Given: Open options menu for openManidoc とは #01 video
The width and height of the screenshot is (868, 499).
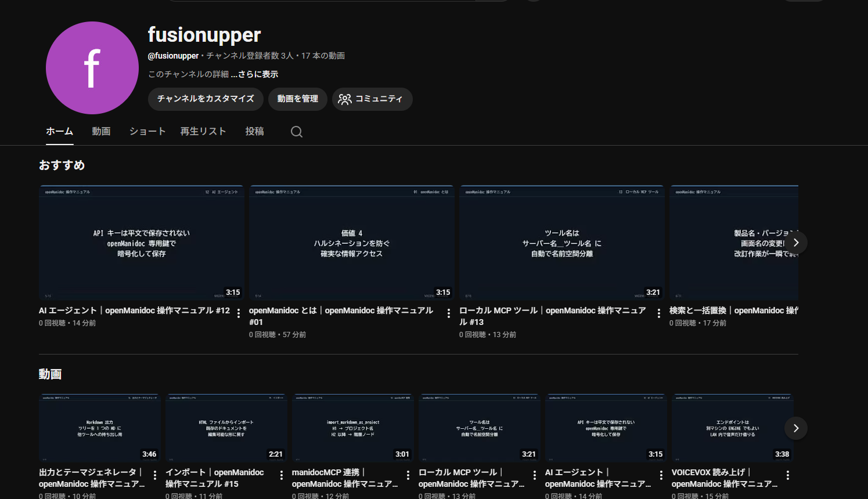Looking at the screenshot, I should [449, 313].
